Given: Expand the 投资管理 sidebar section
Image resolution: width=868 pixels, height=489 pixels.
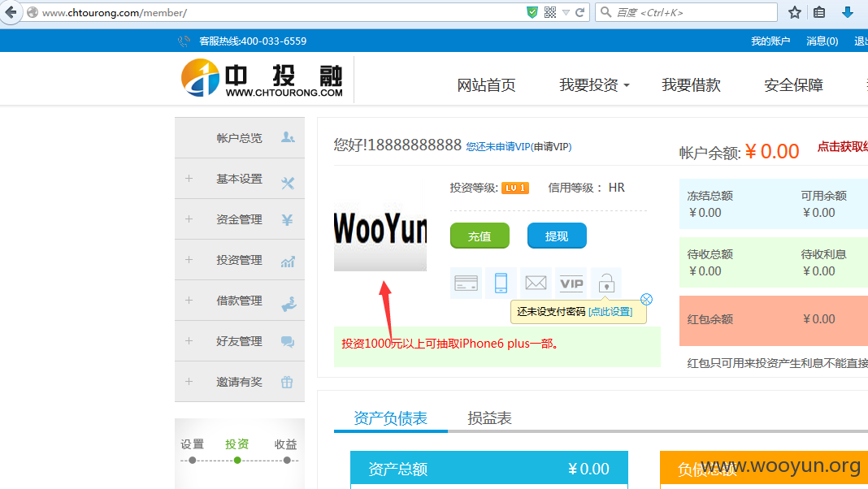Looking at the screenshot, I should point(240,260).
